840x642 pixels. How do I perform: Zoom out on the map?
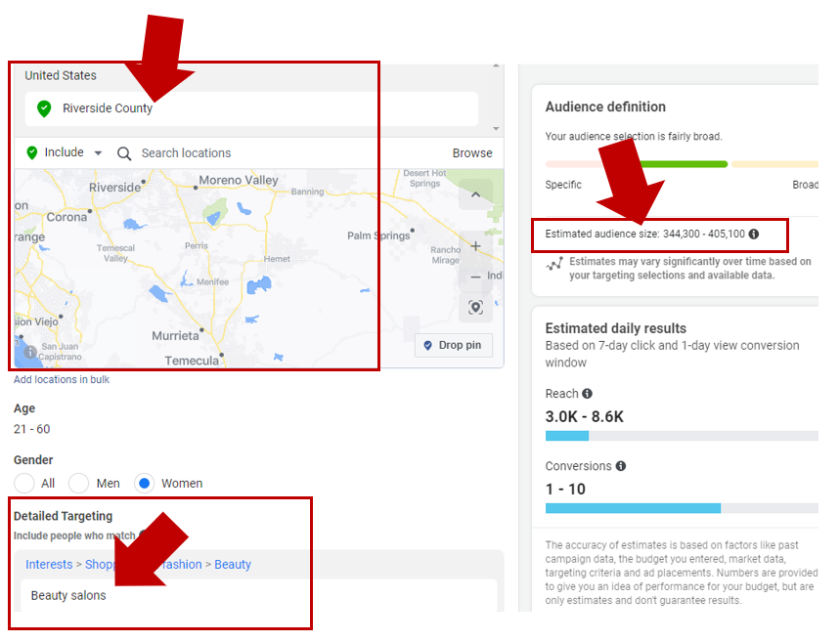475,277
